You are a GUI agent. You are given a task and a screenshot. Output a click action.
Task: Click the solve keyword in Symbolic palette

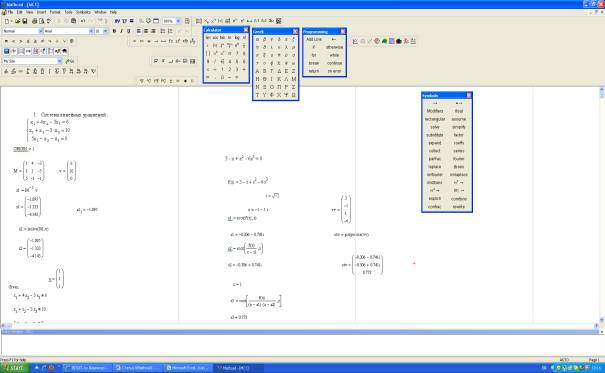tap(435, 127)
